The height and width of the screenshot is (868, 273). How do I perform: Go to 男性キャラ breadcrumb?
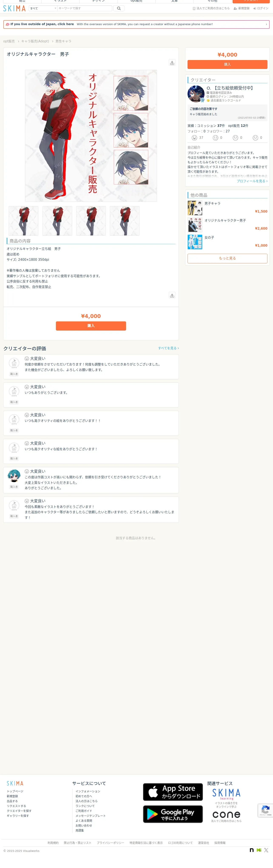(63, 42)
